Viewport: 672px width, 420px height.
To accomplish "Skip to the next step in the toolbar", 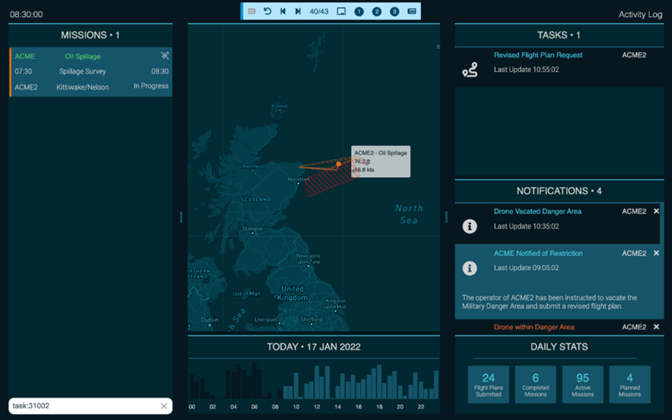I will (x=298, y=11).
